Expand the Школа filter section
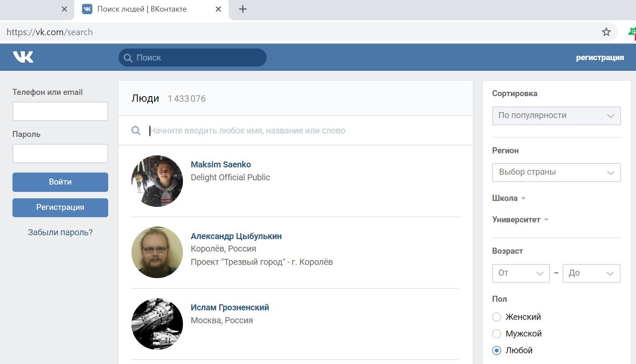This screenshot has height=364, width=636. click(509, 198)
